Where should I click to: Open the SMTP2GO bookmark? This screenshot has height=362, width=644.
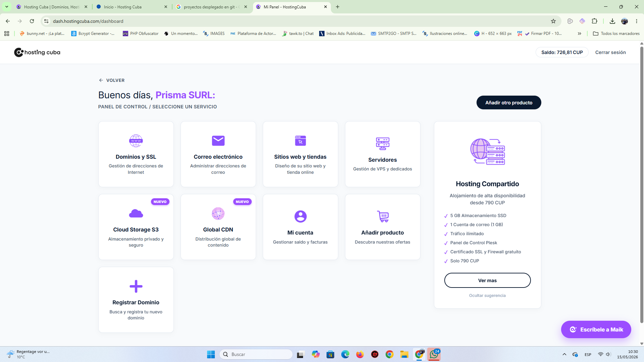(394, 34)
